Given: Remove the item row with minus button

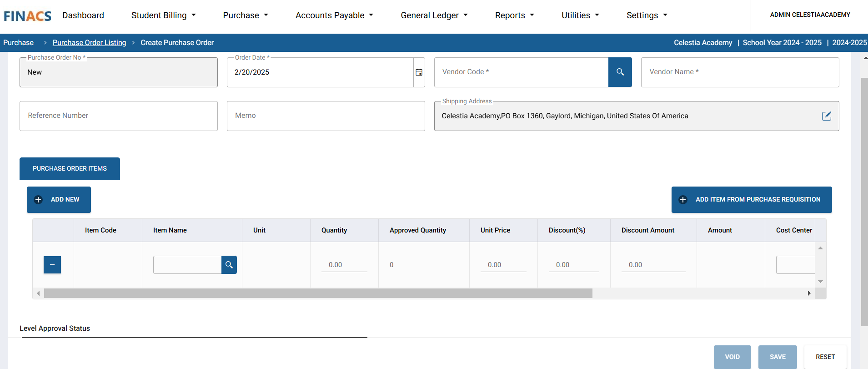Looking at the screenshot, I should point(52,265).
